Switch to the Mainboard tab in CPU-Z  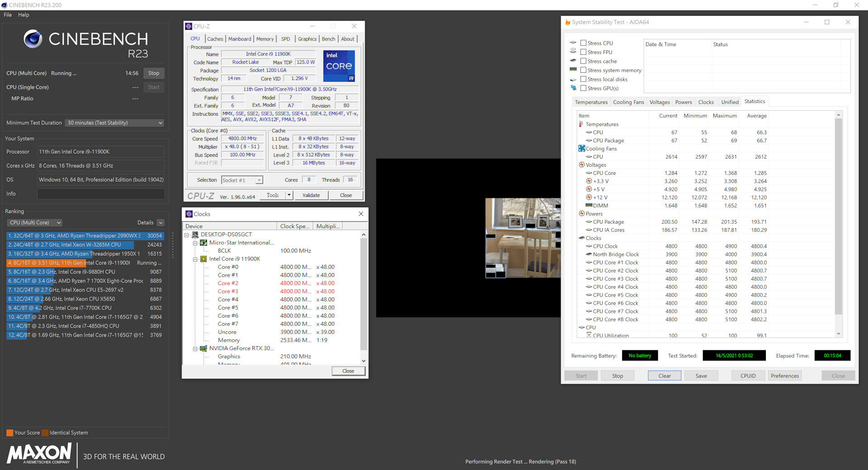pos(240,39)
